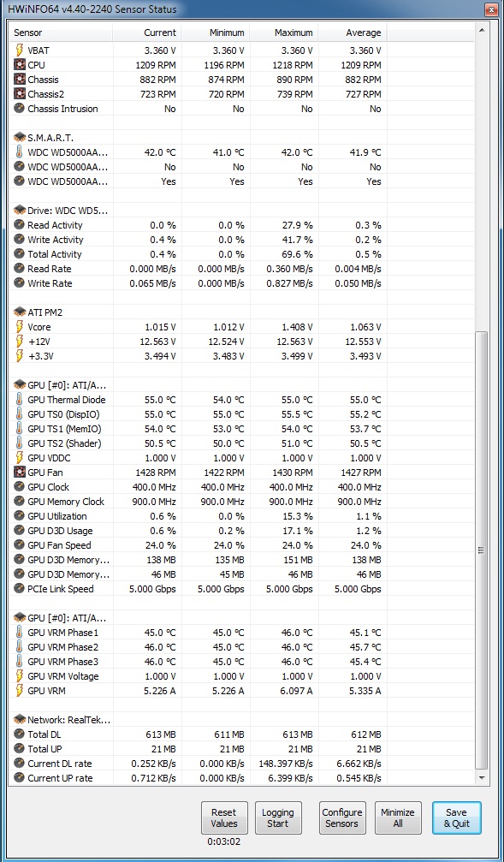Click the scrollbar down arrow
504x862 pixels.
pos(482,778)
